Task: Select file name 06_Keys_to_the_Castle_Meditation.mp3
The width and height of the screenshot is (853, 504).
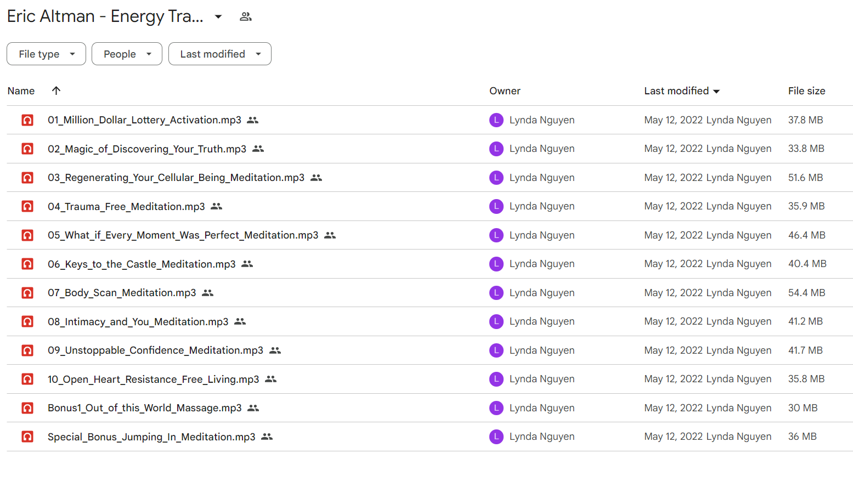Action: [142, 264]
